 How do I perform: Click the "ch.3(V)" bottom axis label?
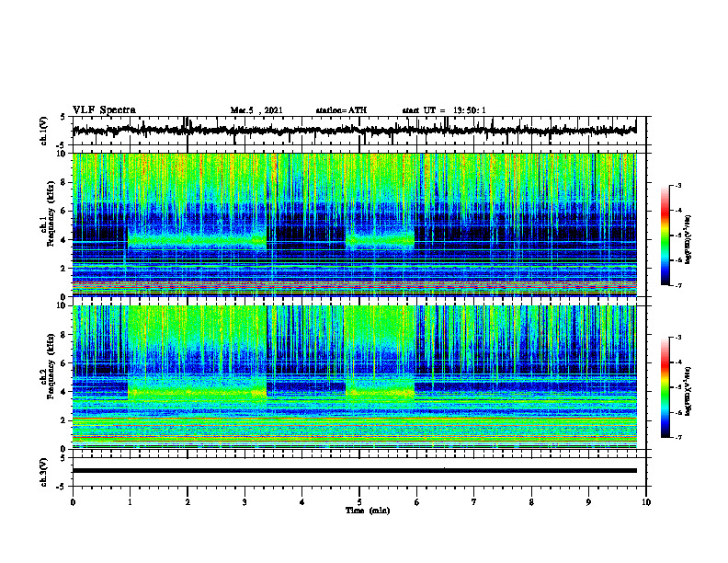pyautogui.click(x=44, y=472)
